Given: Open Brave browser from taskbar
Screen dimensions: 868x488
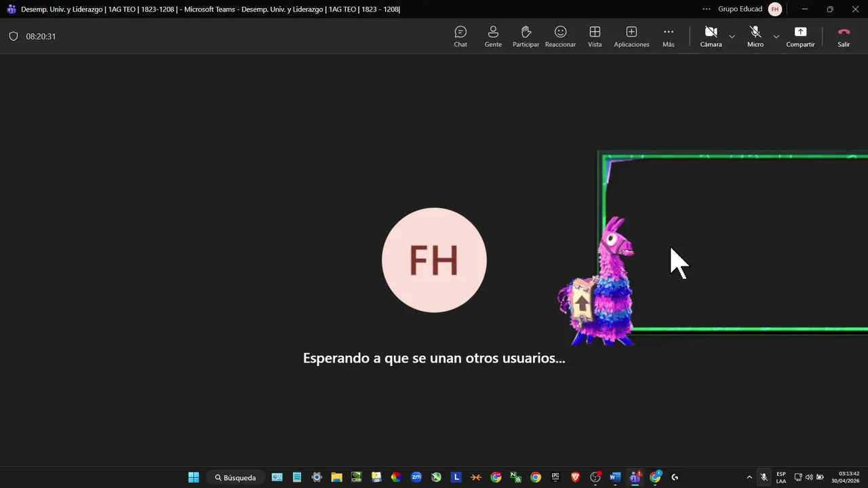Looking at the screenshot, I should (x=575, y=477).
